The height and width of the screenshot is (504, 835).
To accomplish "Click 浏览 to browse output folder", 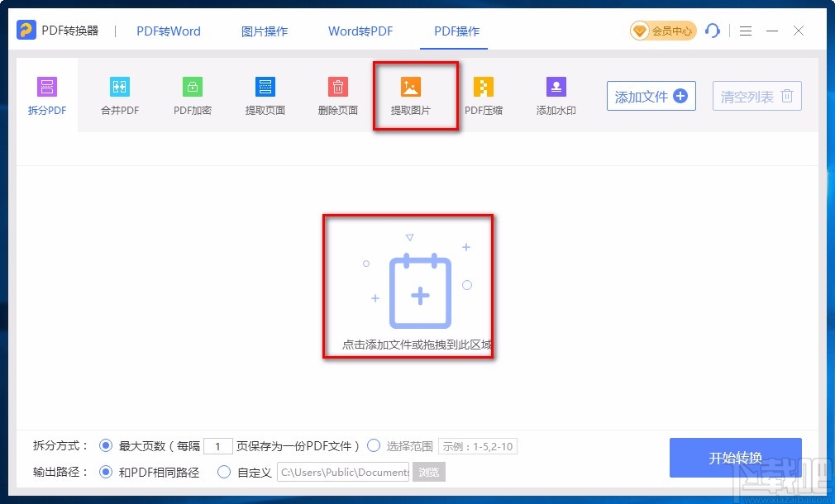I will coord(429,472).
